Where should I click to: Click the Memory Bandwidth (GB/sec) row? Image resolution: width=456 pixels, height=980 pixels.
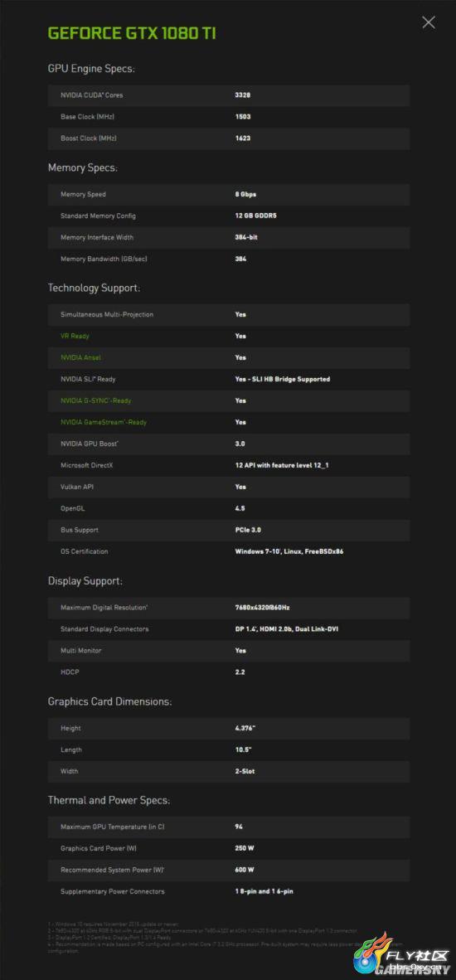[229, 259]
